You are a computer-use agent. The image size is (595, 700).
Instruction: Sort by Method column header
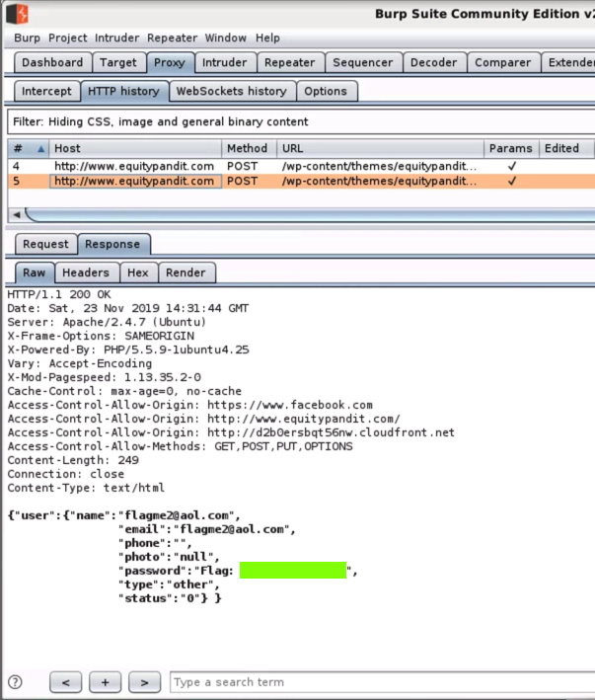pyautogui.click(x=249, y=149)
